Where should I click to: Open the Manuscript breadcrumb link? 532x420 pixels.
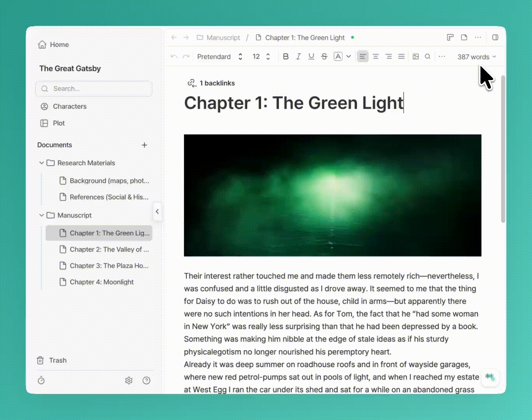point(223,37)
